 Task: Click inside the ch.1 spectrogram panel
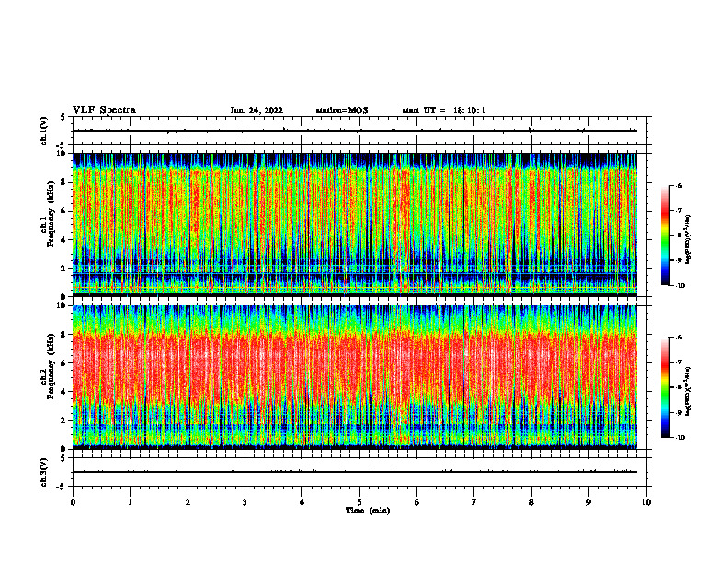pyautogui.click(x=354, y=224)
